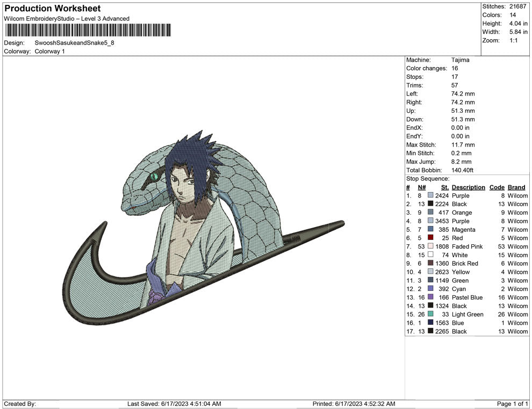
Task: Select the Black swatch with 1324 stitches
Action: click(x=430, y=305)
